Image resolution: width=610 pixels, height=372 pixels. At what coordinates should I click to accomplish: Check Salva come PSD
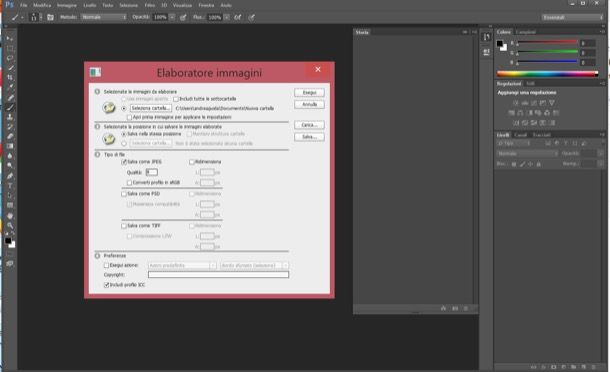pyautogui.click(x=124, y=194)
